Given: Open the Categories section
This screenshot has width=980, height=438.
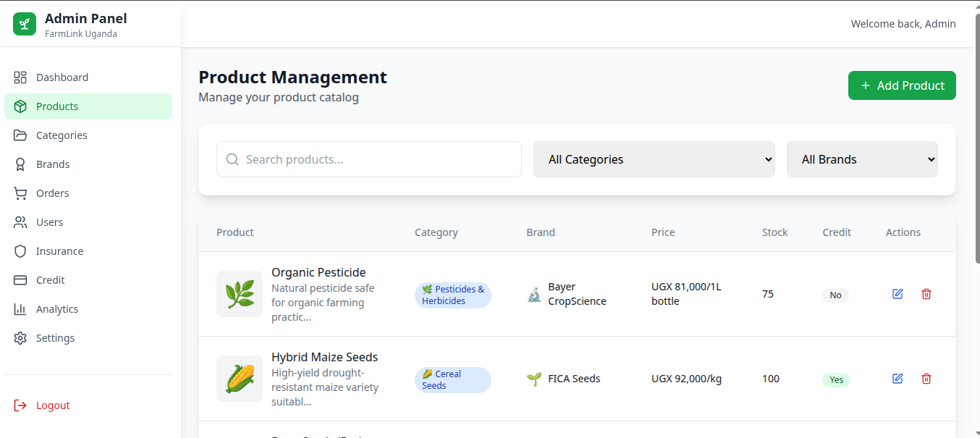Looking at the screenshot, I should point(62,135).
